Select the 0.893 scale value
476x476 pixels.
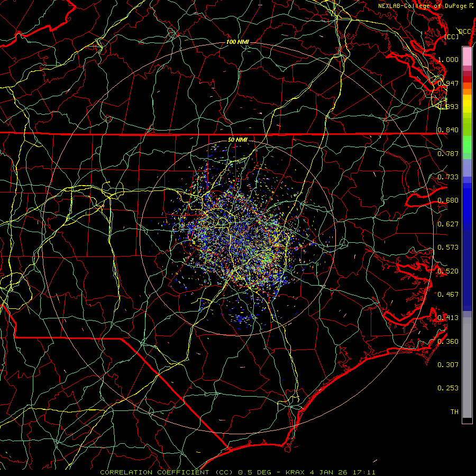[x=448, y=106]
